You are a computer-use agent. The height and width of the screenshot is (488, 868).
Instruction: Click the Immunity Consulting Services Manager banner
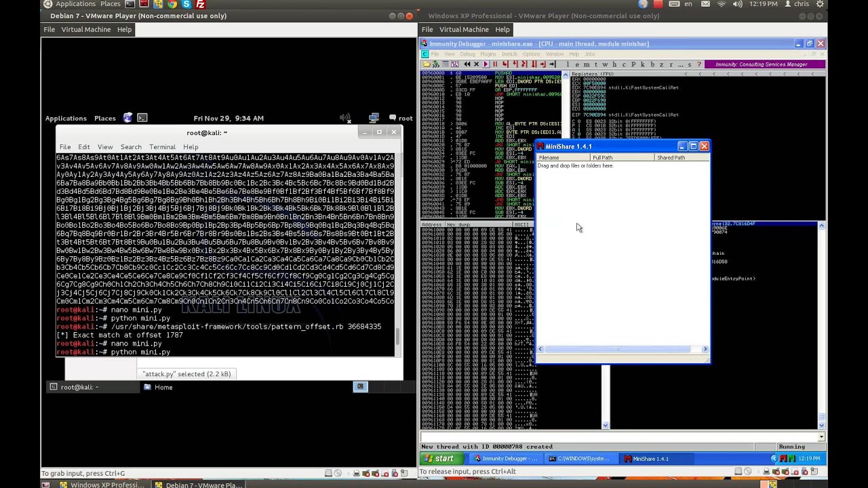(x=765, y=64)
